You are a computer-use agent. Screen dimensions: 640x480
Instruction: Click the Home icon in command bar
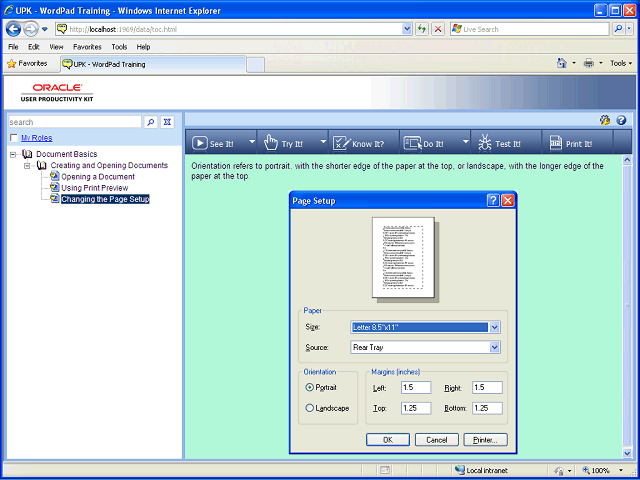[x=562, y=63]
